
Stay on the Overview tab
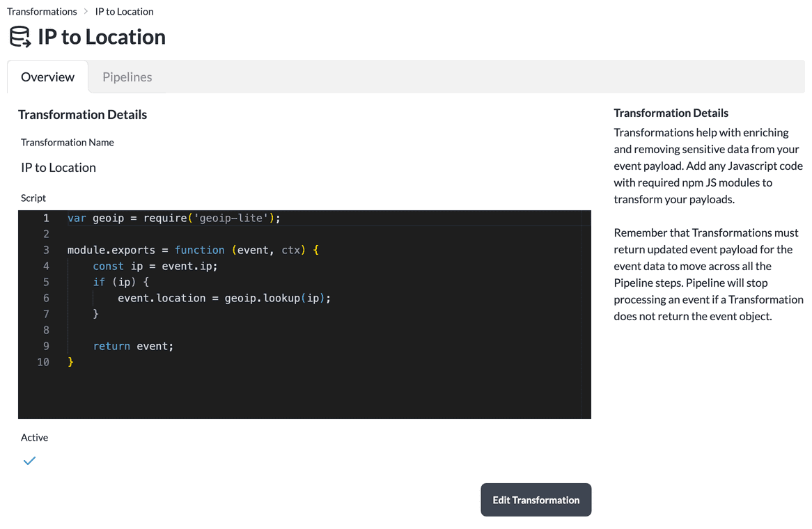47,77
